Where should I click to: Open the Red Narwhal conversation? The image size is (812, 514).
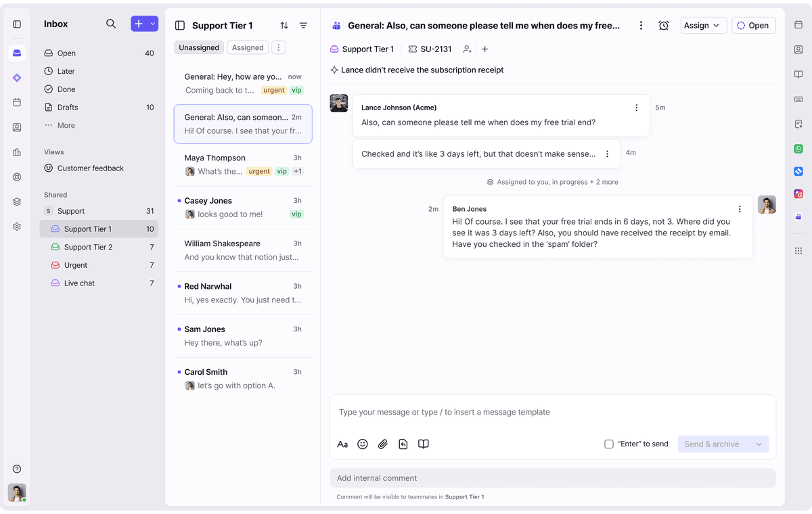(x=243, y=293)
